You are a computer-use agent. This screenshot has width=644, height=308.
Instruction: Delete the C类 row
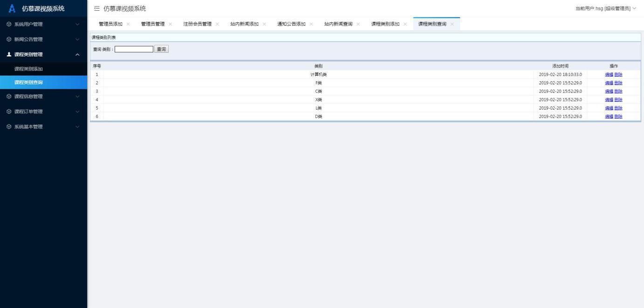point(618,91)
